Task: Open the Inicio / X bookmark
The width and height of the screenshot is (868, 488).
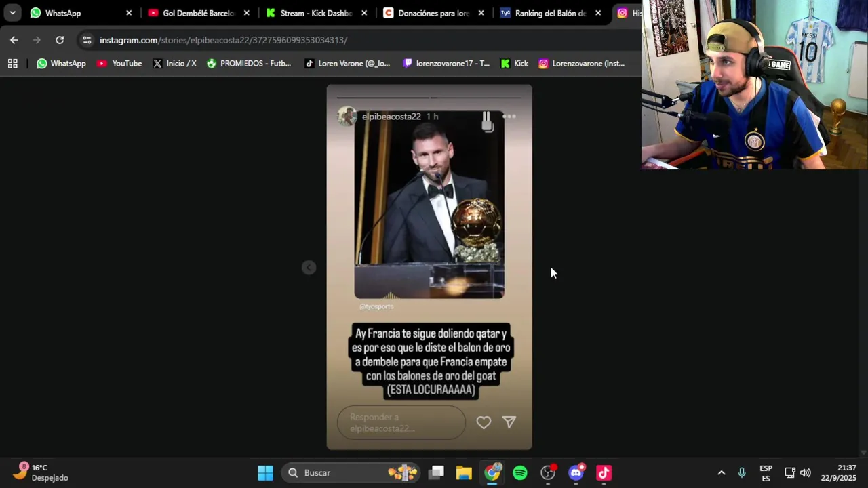Action: 174,63
